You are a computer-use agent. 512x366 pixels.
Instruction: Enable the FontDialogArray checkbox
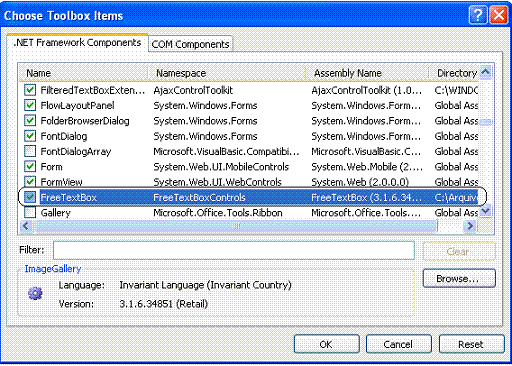click(30, 151)
